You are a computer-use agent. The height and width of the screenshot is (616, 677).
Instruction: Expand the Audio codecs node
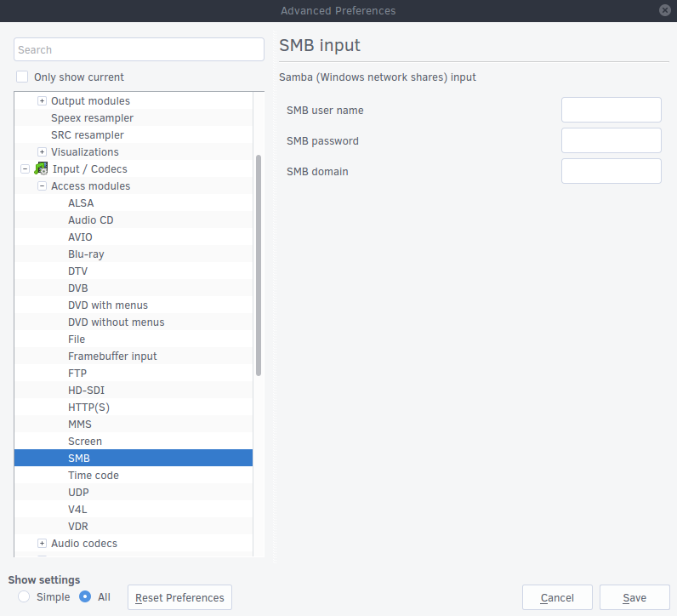click(x=42, y=543)
